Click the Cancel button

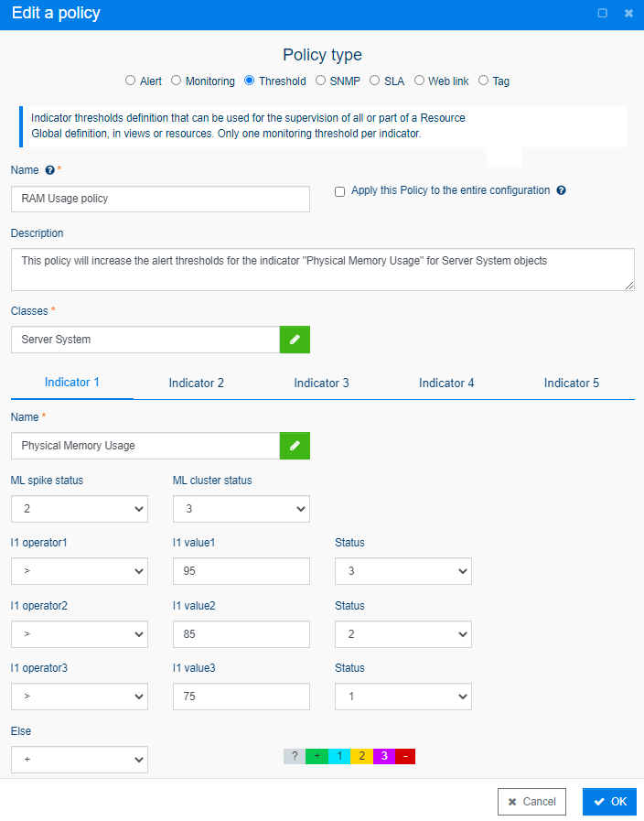(x=531, y=802)
